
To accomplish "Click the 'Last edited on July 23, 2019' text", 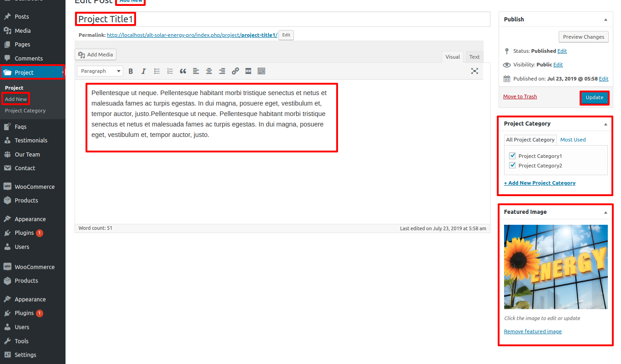I will (443, 228).
